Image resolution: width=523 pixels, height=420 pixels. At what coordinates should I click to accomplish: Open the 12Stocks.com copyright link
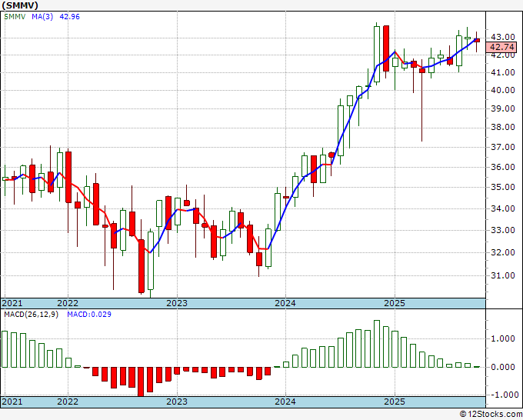pos(491,414)
